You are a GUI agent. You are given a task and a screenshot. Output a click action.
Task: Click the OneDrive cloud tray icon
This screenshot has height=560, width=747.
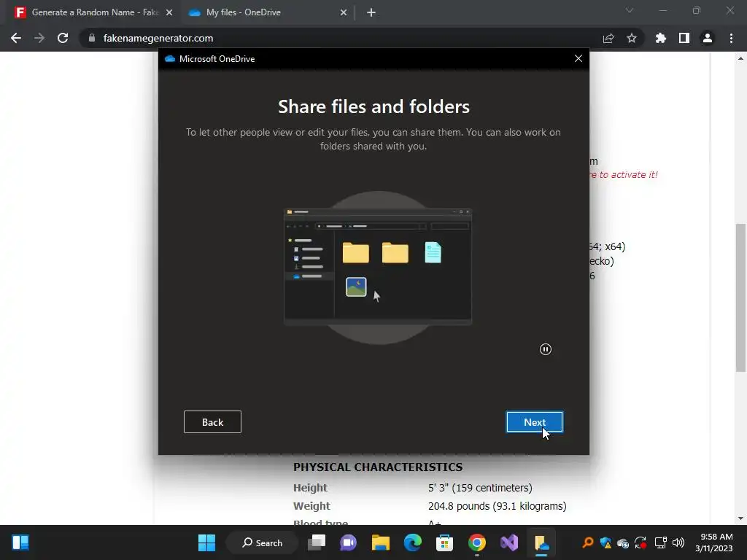[x=623, y=542]
